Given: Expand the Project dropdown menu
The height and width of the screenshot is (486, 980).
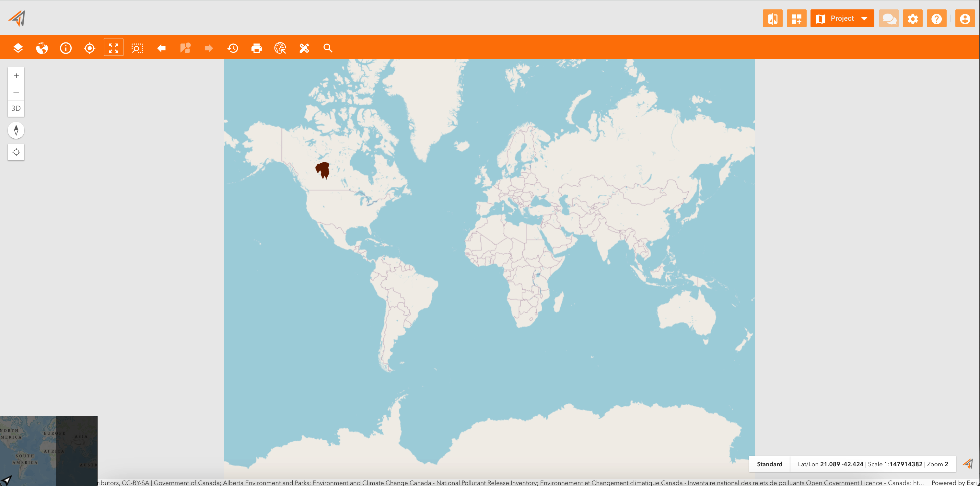Looking at the screenshot, I should pos(842,19).
